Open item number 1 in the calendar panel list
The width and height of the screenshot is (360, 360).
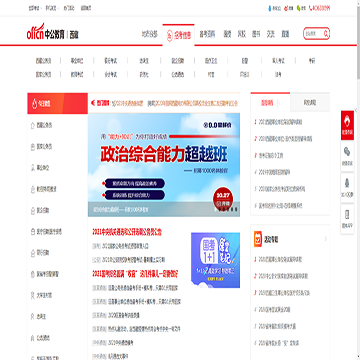pos(280,259)
